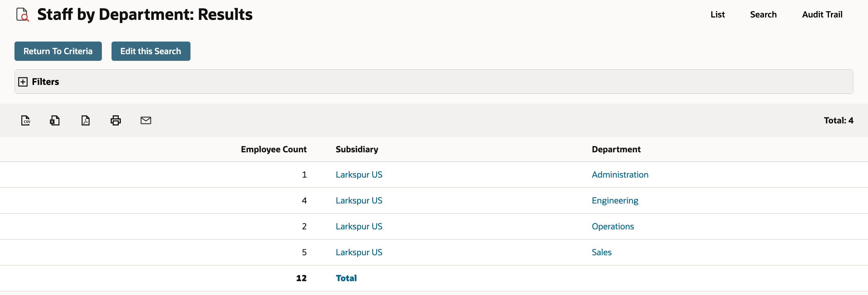Select employee count 4 for Engineering
868x295 pixels.
(304, 200)
